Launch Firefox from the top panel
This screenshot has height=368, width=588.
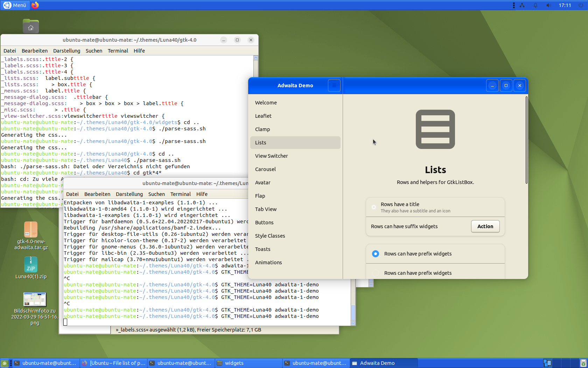(x=35, y=5)
